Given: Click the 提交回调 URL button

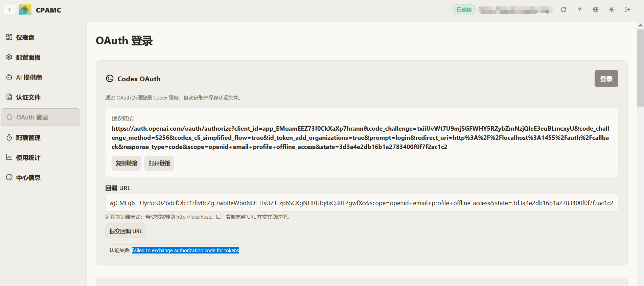Looking at the screenshot, I should pyautogui.click(x=125, y=231).
